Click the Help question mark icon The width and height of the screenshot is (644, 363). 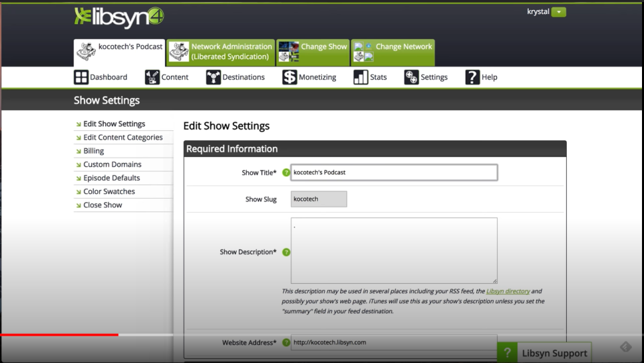click(x=472, y=77)
